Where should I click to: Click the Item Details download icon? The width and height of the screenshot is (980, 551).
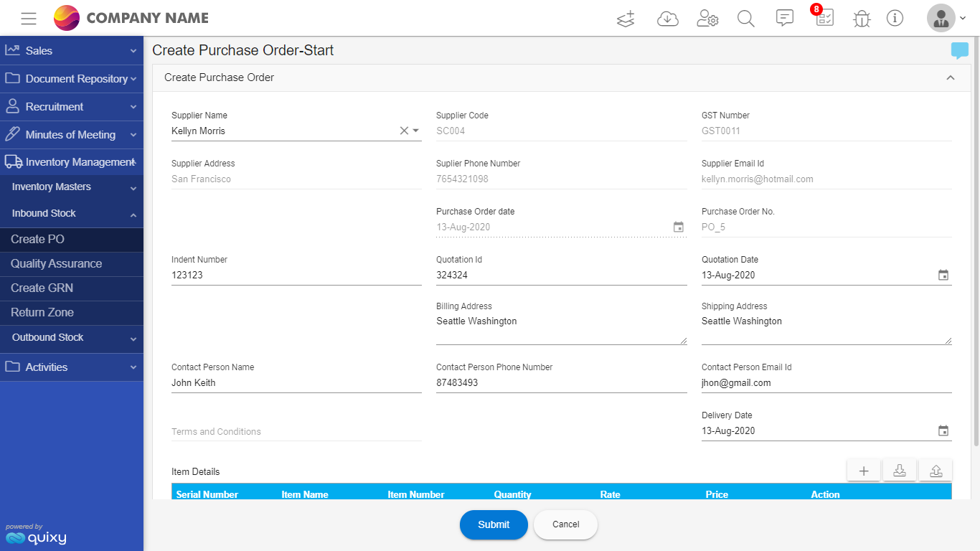pyautogui.click(x=900, y=471)
